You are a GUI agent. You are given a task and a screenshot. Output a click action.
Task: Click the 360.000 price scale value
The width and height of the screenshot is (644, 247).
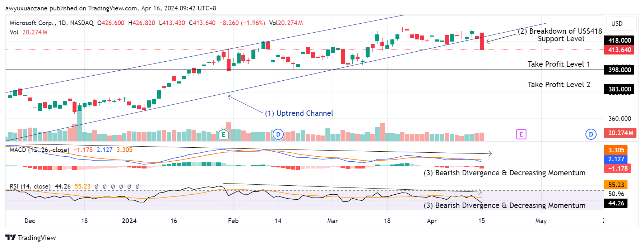pos(620,119)
